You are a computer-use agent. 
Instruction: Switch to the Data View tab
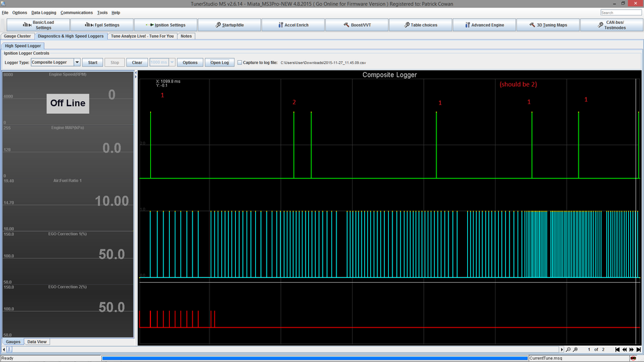click(x=36, y=342)
